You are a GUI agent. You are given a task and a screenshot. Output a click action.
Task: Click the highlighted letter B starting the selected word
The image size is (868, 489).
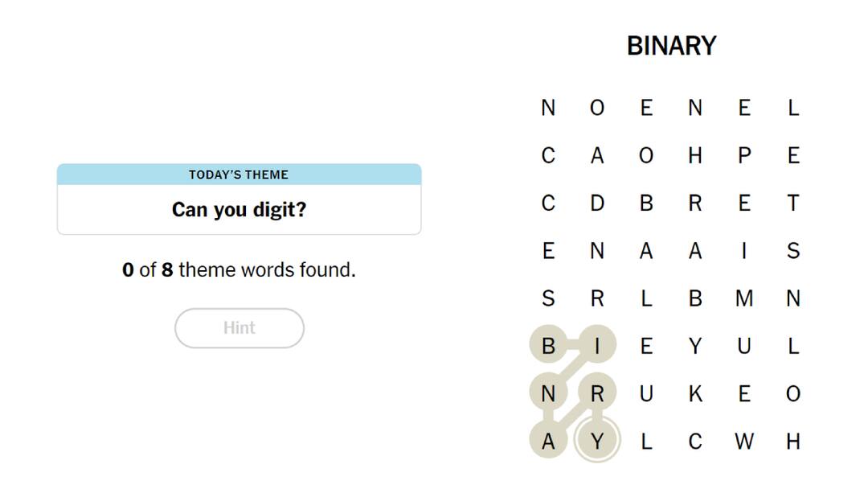point(548,346)
